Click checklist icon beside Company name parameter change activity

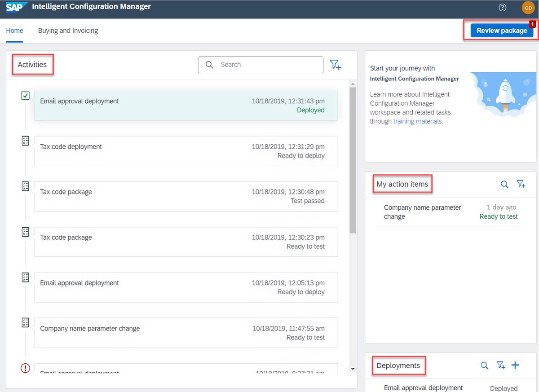click(26, 323)
